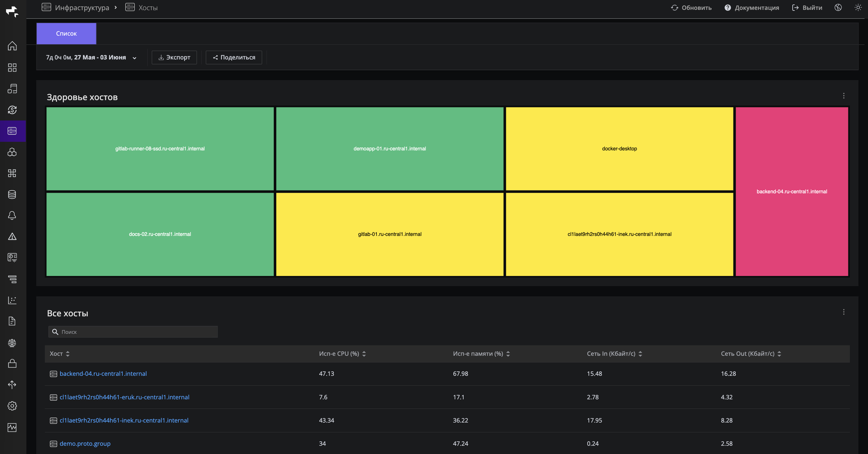Image resolution: width=868 pixels, height=454 pixels.
Task: Open the scatter chart icon in sidebar
Action: [x=12, y=300]
